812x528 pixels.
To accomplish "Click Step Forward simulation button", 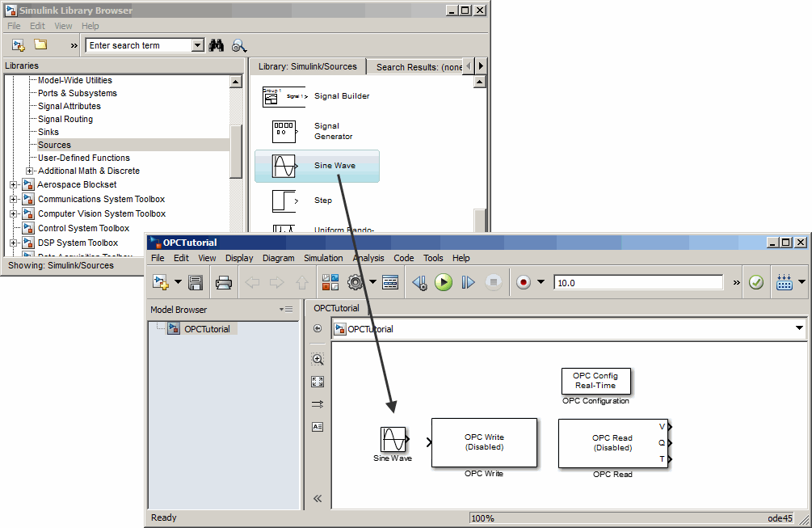I will click(468, 282).
